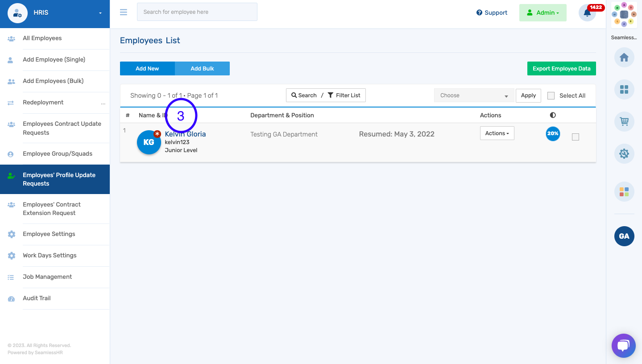Open the settings wrench icon on right sidebar
Image resolution: width=642 pixels, height=364 pixels.
(624, 153)
